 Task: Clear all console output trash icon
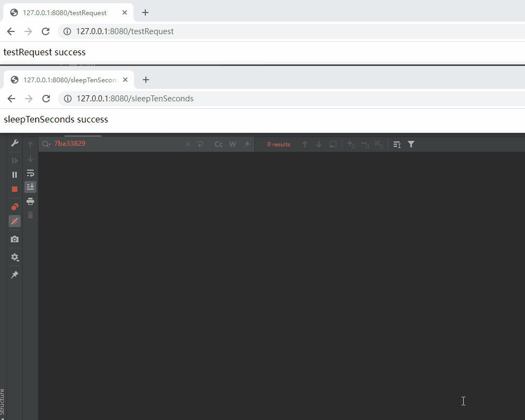coord(30,215)
